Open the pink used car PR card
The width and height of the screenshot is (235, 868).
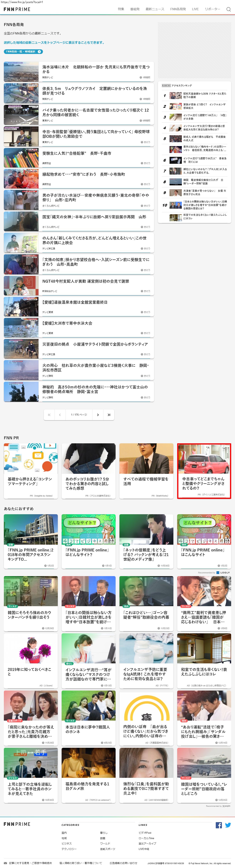click(204, 471)
